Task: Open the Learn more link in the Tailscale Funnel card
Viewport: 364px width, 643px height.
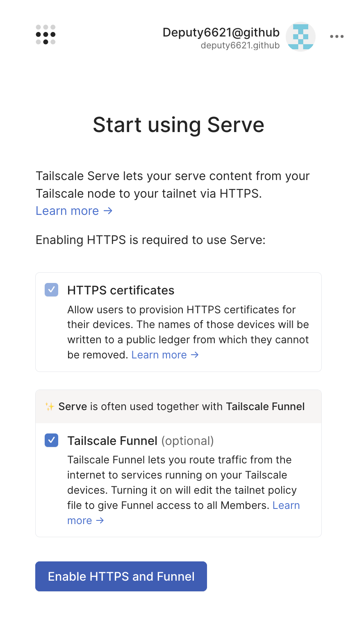Action: pyautogui.click(x=183, y=513)
